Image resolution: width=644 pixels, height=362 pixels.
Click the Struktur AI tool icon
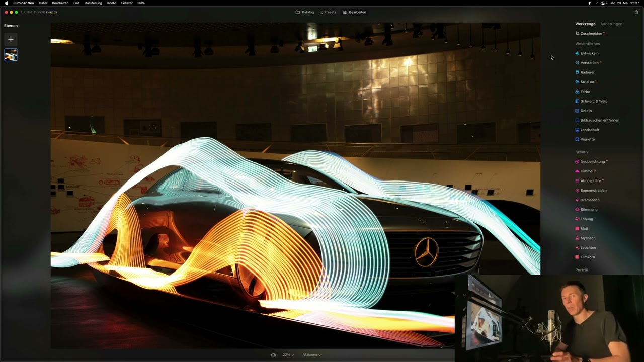(x=577, y=82)
